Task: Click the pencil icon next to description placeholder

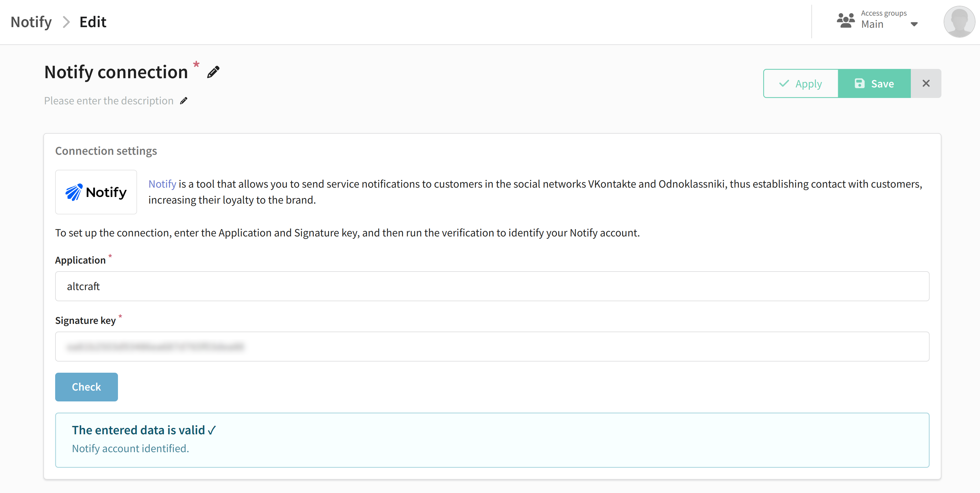Action: (x=184, y=101)
